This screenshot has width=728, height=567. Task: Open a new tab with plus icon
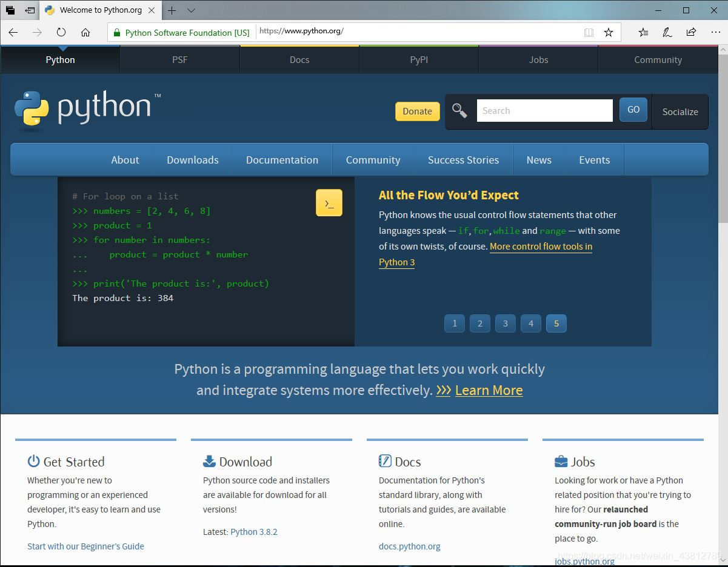[x=172, y=10]
